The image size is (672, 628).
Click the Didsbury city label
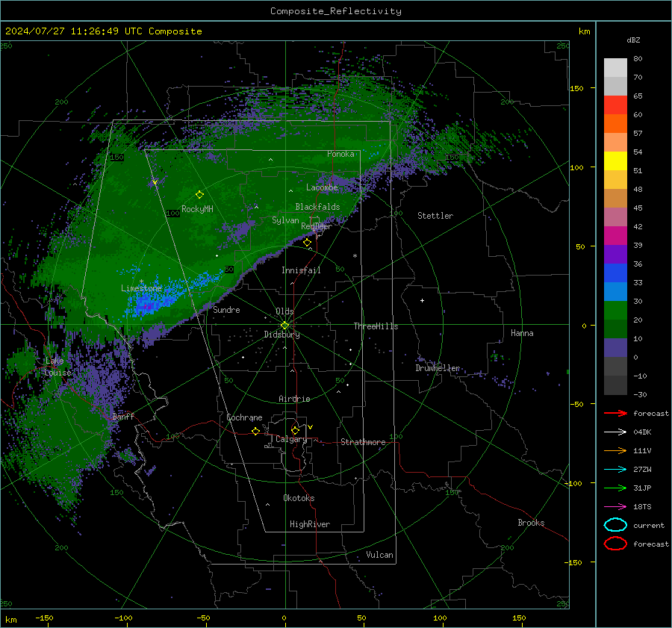(281, 335)
